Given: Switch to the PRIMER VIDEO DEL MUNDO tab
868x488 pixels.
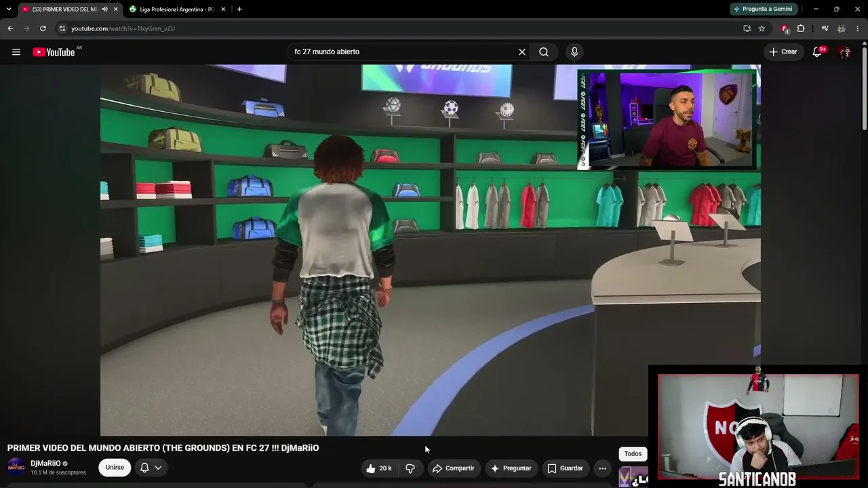Looking at the screenshot, I should pyautogui.click(x=64, y=9).
